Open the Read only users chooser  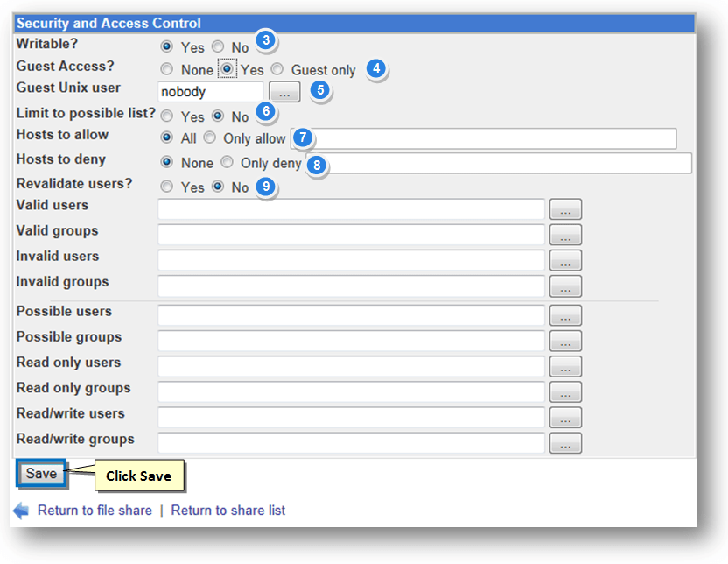pyautogui.click(x=565, y=366)
